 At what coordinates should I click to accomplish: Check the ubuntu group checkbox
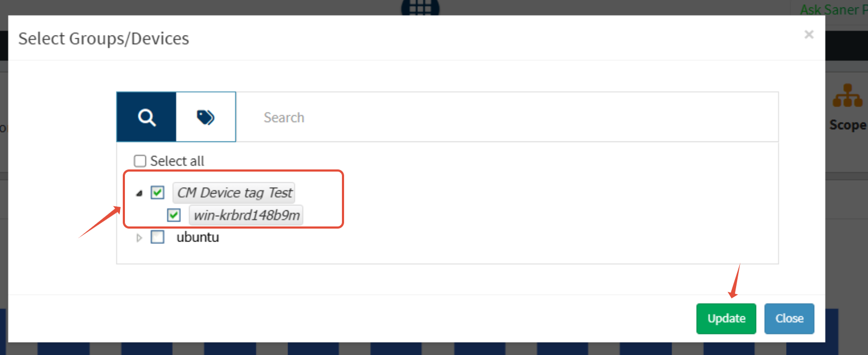pos(157,237)
